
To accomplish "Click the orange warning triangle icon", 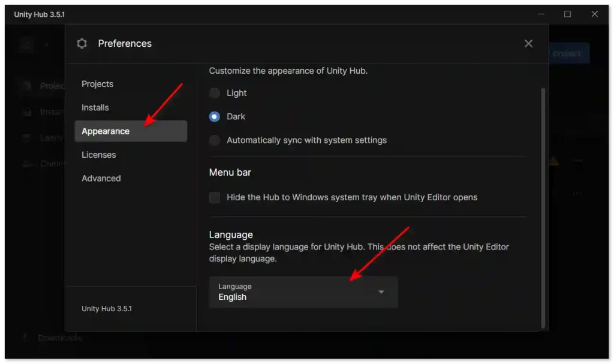I will click(554, 161).
